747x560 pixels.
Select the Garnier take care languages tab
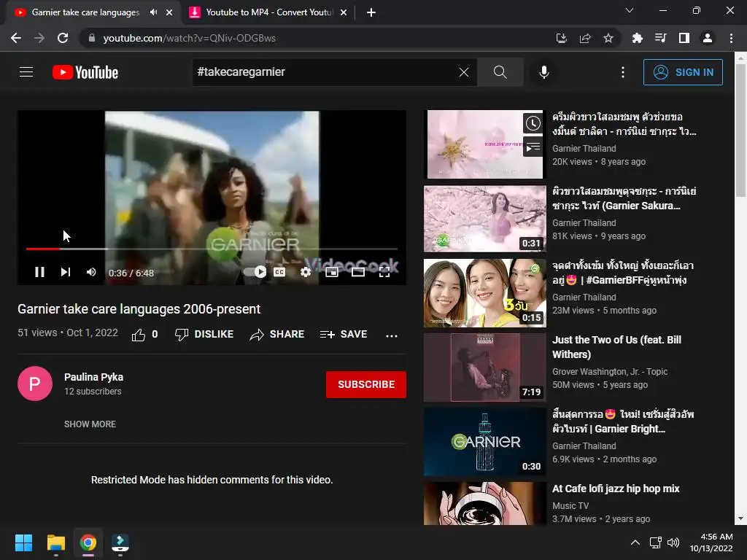click(85, 12)
